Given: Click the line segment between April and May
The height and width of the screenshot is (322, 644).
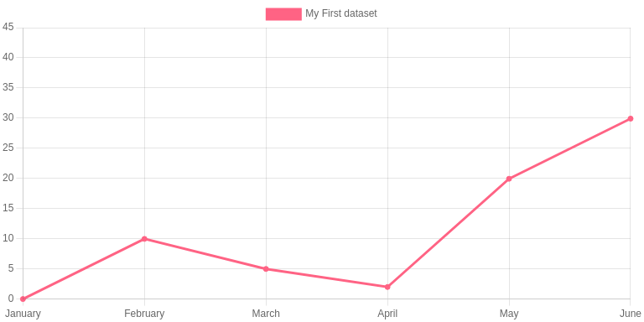Looking at the screenshot, I should pos(448,233).
